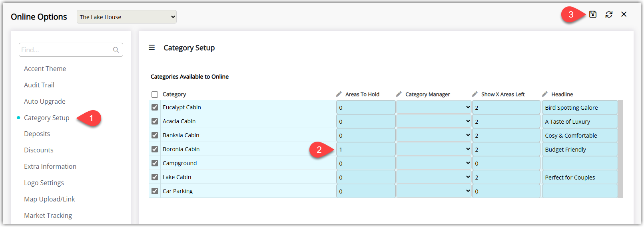Open Category Manager dropdown for Boronia Cabin
This screenshot has height=227, width=644.
(434, 149)
